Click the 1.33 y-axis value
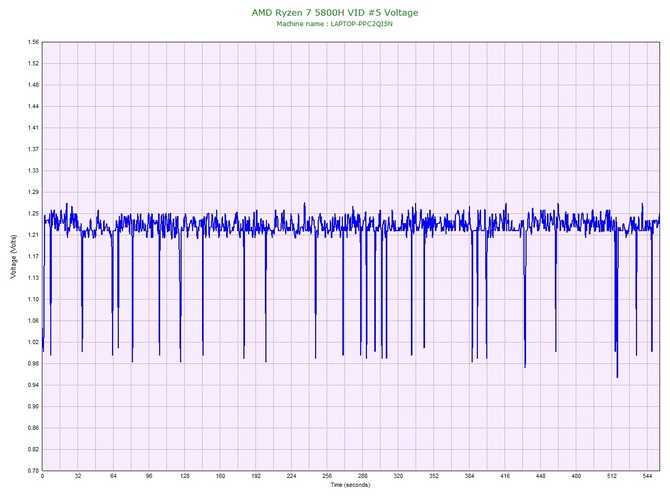The image size is (670, 502). point(33,170)
